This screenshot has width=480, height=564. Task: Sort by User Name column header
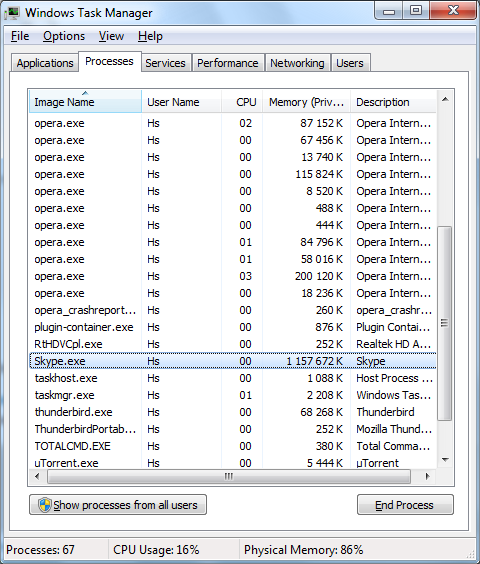coord(181,102)
